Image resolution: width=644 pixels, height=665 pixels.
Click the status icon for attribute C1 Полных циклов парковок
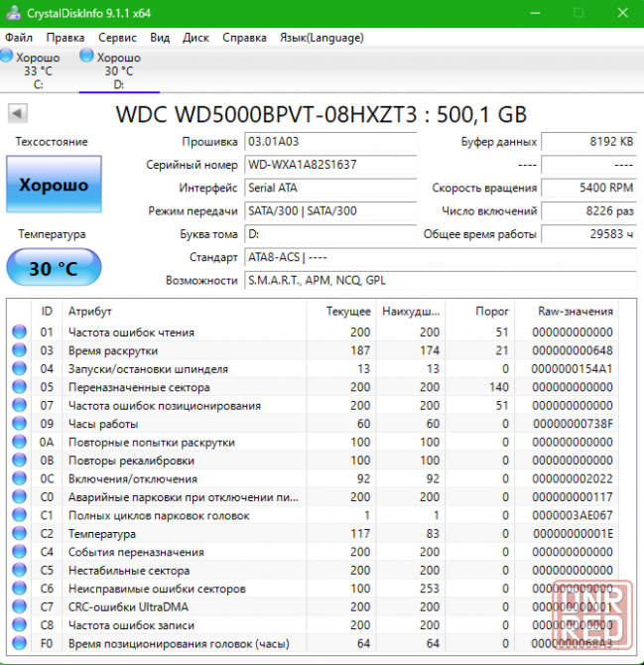pos(19,515)
